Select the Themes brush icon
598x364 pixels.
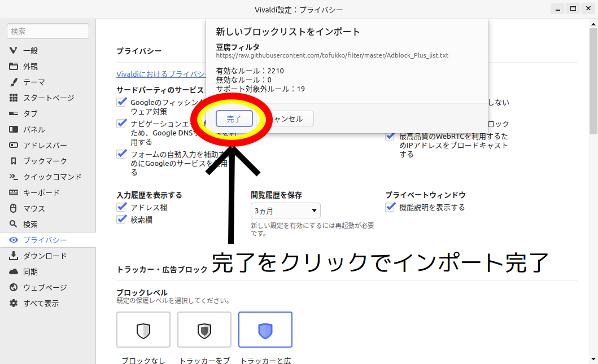(x=14, y=82)
